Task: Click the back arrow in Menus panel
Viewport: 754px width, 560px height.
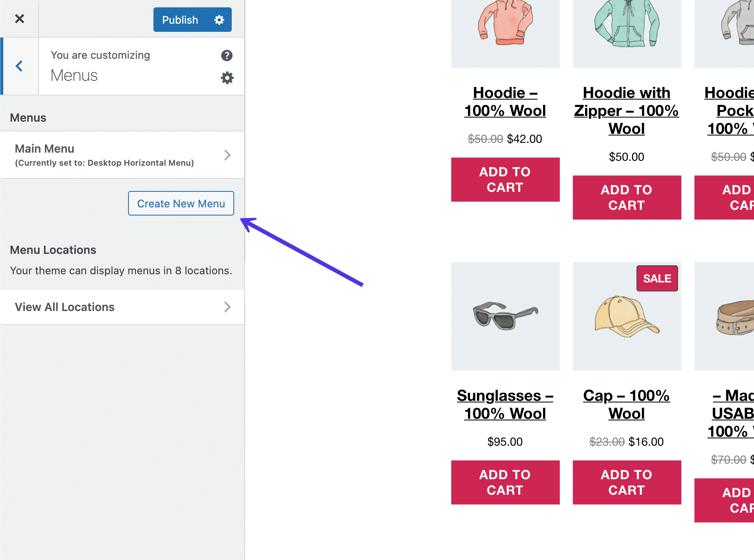Action: tap(19, 66)
